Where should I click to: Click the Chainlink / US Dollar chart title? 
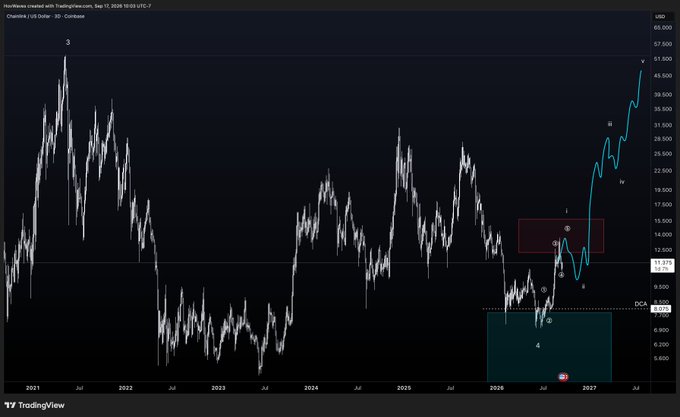click(x=46, y=16)
